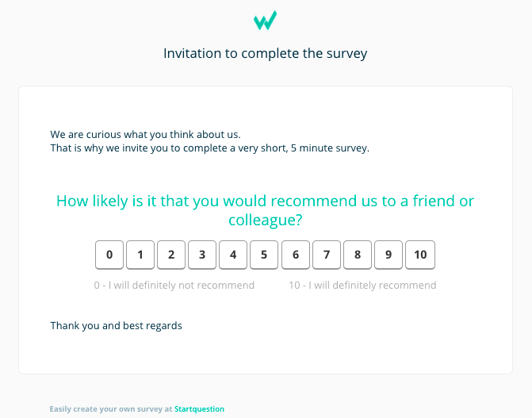This screenshot has width=532, height=418.
Task: Click the 'Invitation to complete the survey' heading
Action: (266, 53)
